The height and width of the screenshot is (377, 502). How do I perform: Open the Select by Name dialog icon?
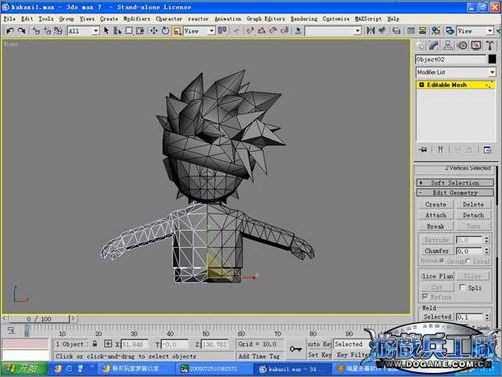click(117, 31)
